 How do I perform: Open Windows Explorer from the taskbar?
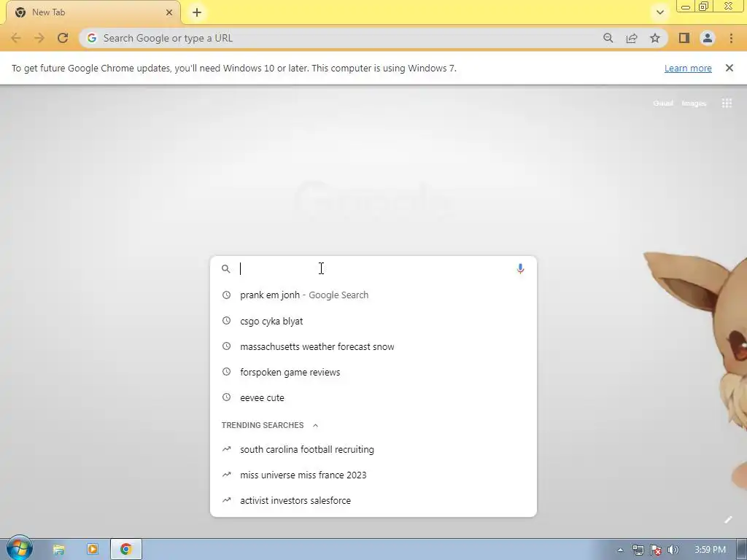pyautogui.click(x=58, y=550)
